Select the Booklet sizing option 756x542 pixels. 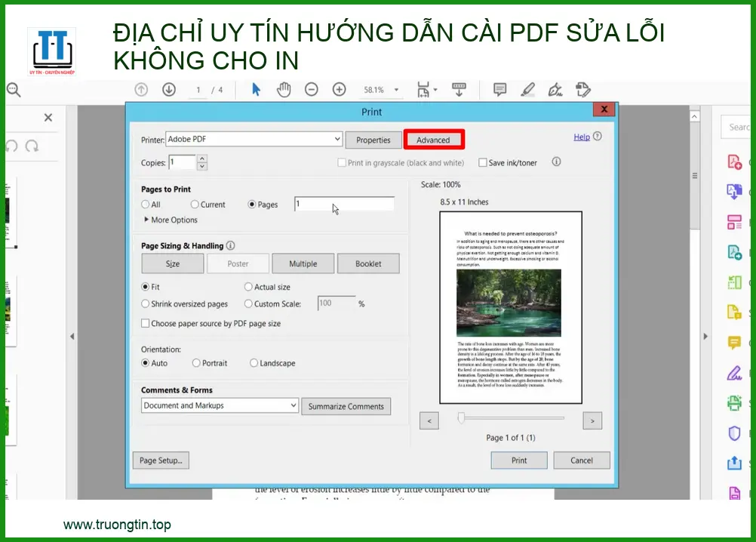[368, 263]
